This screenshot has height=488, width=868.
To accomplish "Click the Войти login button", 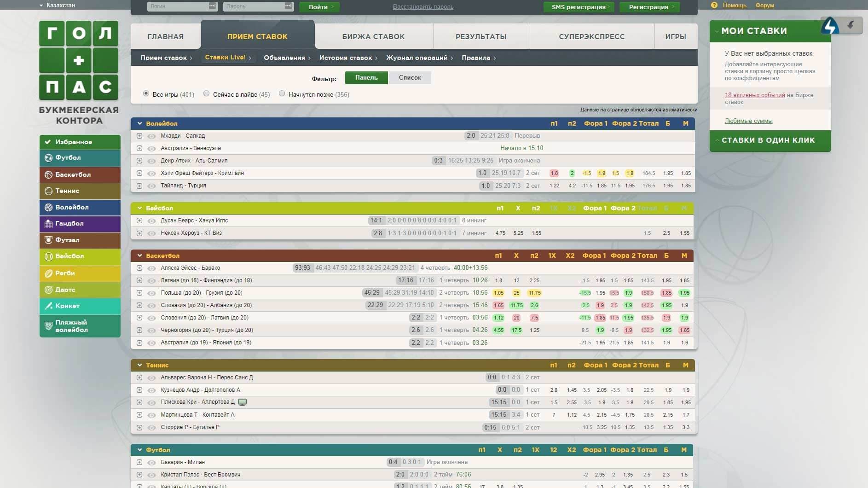I will point(319,6).
